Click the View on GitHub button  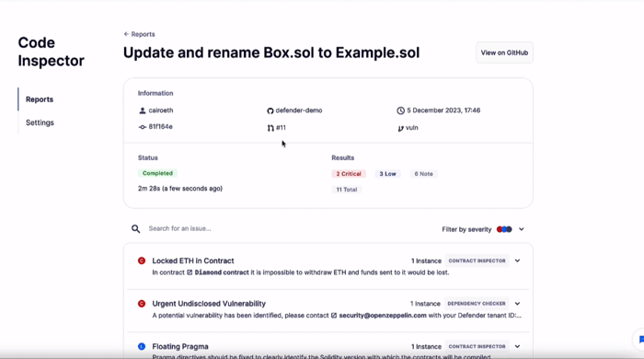[x=504, y=52]
